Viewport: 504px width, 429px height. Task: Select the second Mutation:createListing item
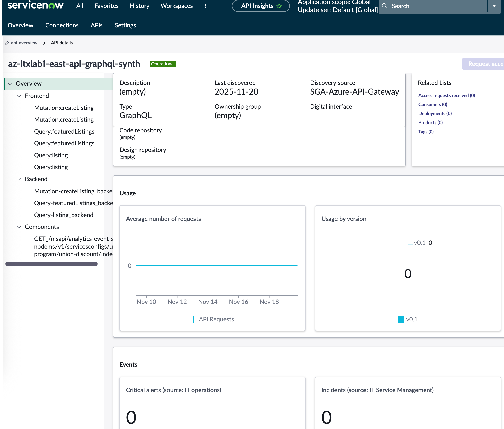[64, 120]
